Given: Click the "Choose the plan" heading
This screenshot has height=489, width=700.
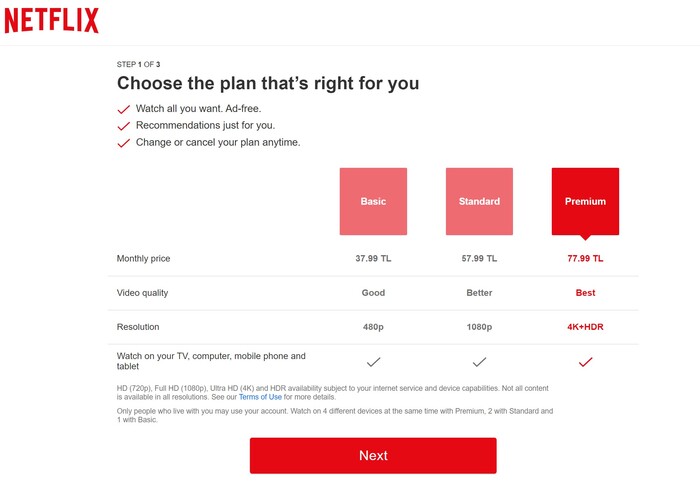Looking at the screenshot, I should [268, 83].
